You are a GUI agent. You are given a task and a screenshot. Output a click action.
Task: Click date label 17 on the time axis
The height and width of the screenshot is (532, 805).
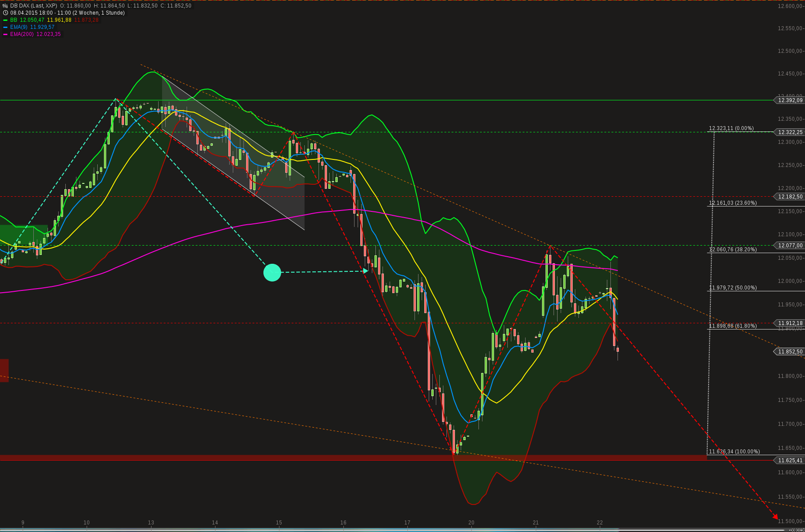[x=407, y=523]
